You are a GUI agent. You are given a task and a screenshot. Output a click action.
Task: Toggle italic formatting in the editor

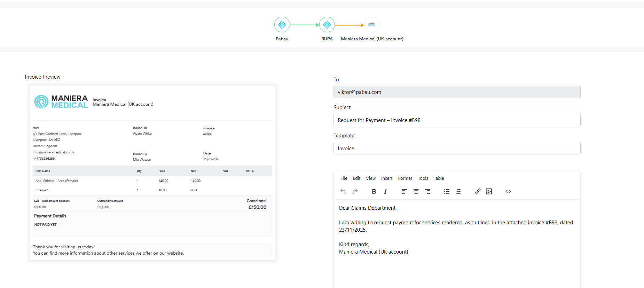tap(385, 191)
